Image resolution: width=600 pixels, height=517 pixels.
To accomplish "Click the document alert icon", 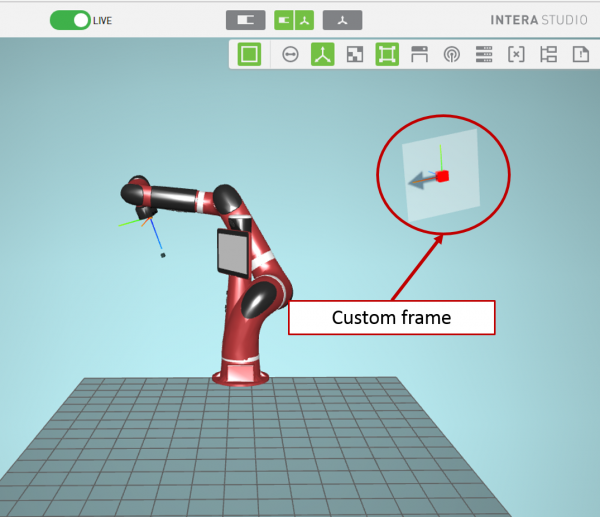I will 580,54.
